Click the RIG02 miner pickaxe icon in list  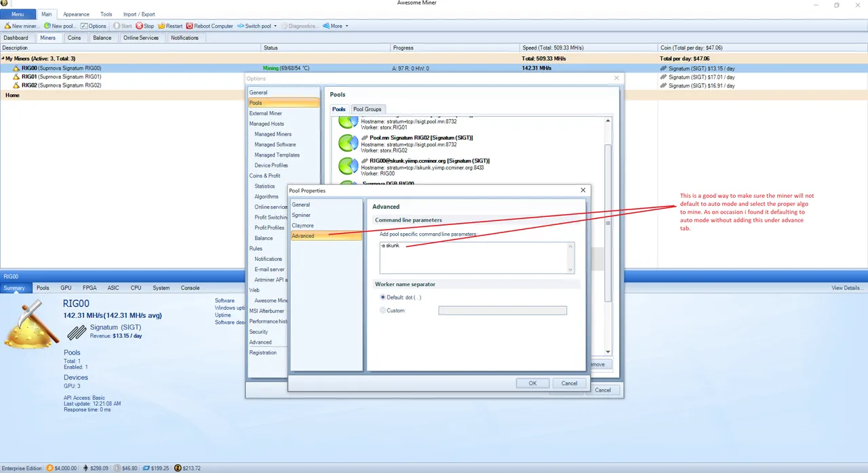[x=16, y=85]
